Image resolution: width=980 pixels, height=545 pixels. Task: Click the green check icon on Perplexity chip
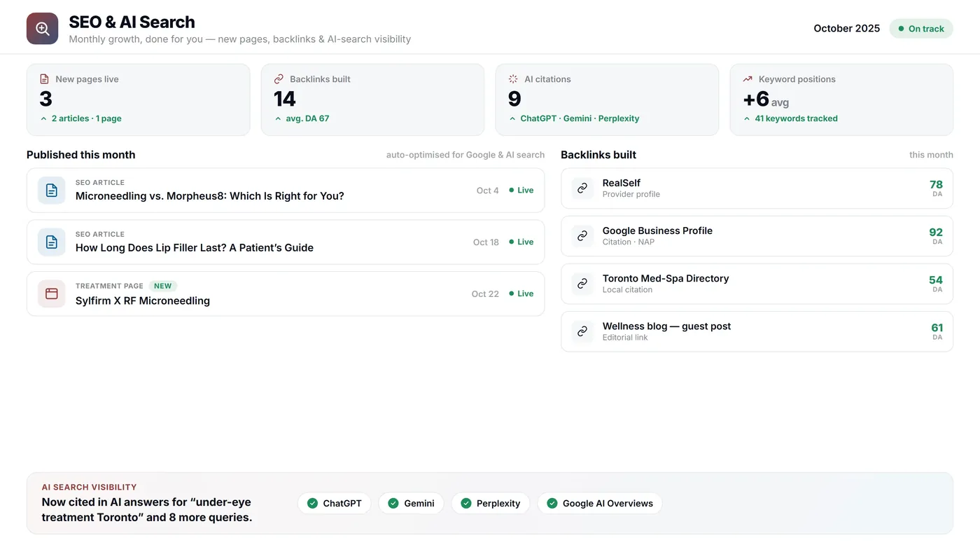click(x=466, y=503)
